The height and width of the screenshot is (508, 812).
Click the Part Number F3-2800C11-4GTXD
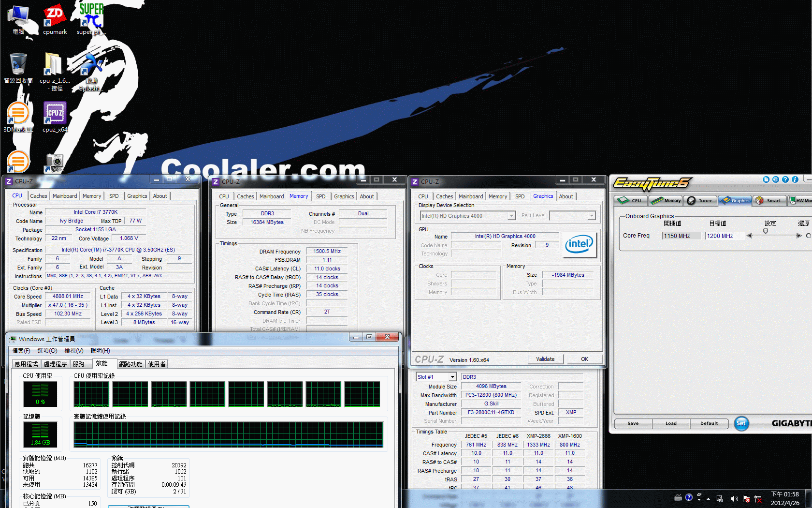tap(491, 413)
